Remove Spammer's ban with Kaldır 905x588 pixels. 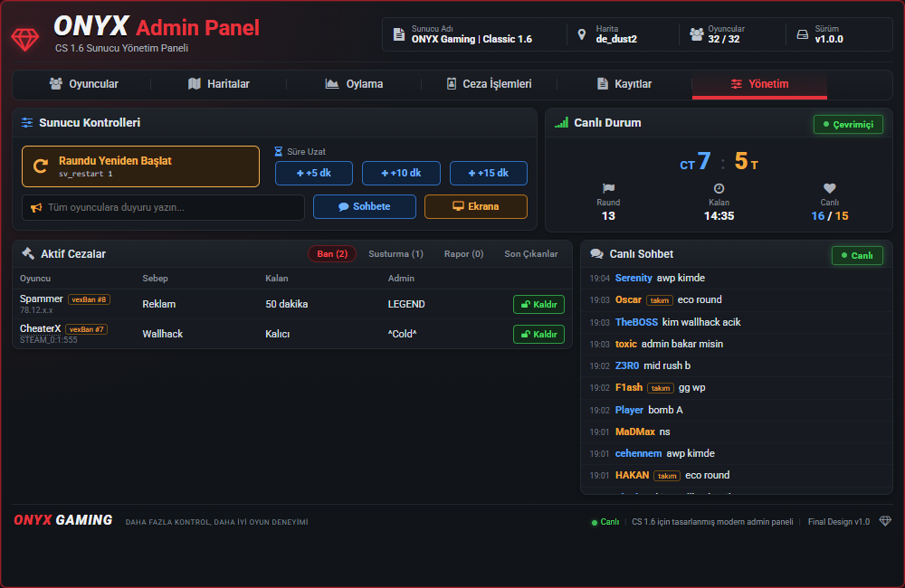538,304
